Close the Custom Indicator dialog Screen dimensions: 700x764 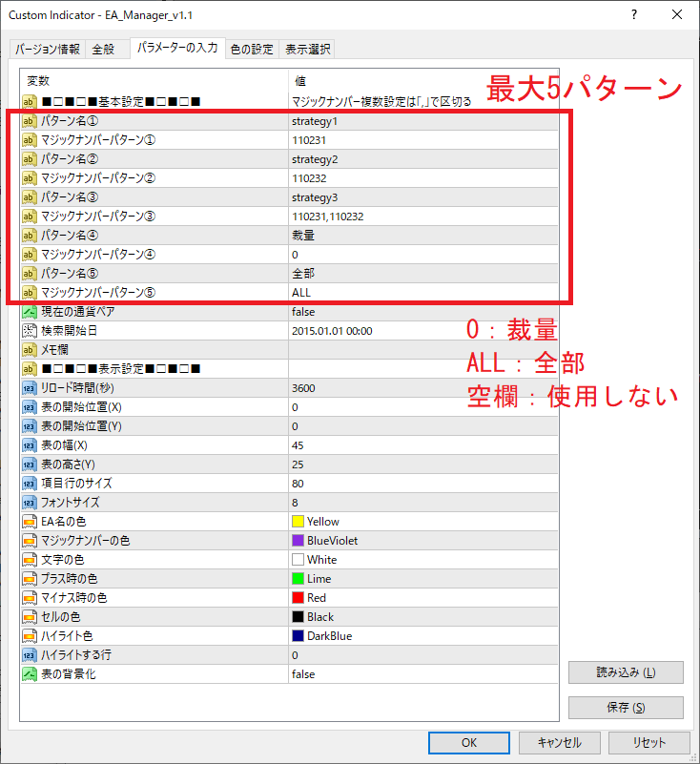[677, 14]
